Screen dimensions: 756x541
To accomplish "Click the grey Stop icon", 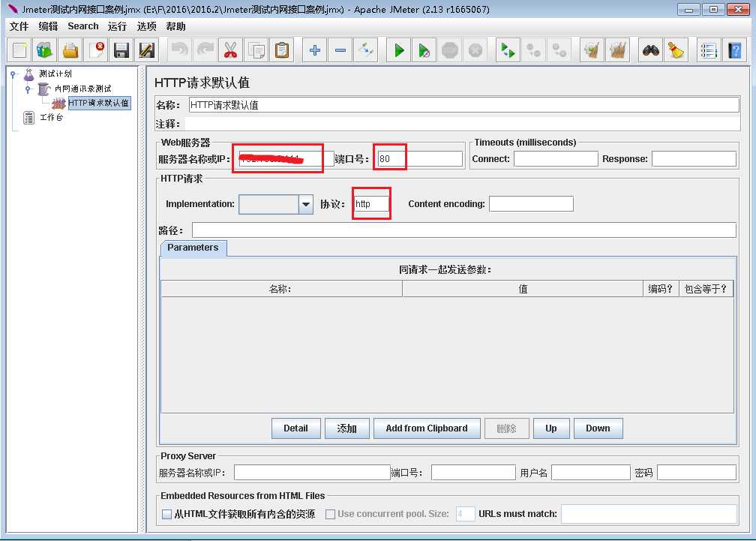I will pos(450,50).
